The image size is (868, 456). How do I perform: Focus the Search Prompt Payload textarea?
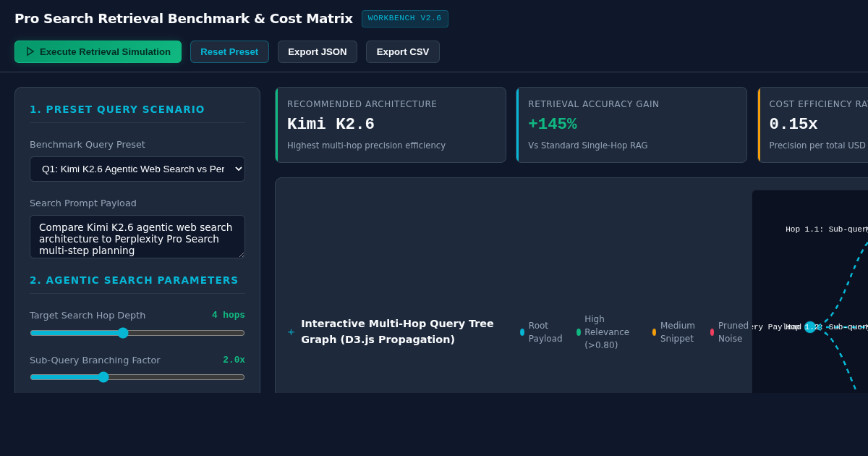[x=137, y=237]
